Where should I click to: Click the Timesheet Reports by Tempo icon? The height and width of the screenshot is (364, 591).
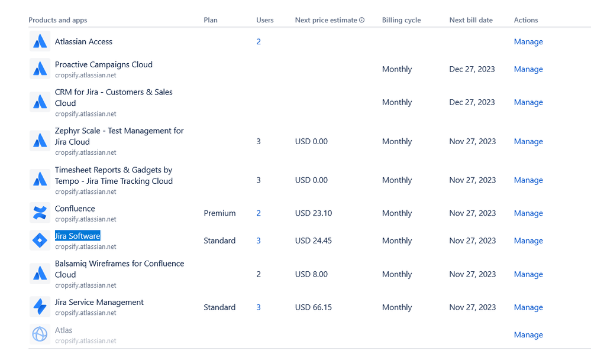40,180
